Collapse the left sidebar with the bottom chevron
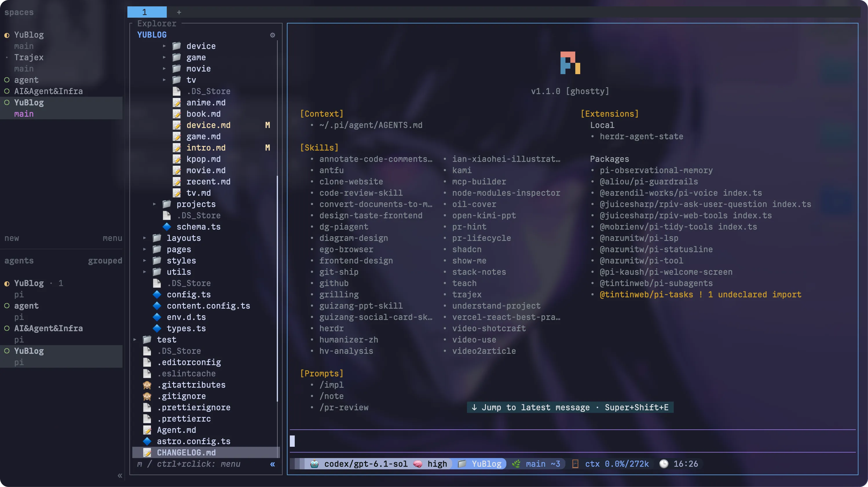This screenshot has width=868, height=487. [x=120, y=475]
